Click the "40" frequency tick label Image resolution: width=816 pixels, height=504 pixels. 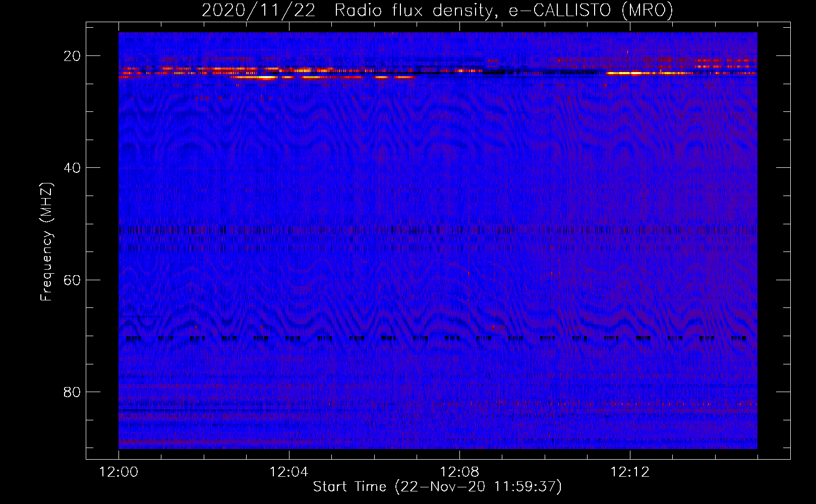73,168
